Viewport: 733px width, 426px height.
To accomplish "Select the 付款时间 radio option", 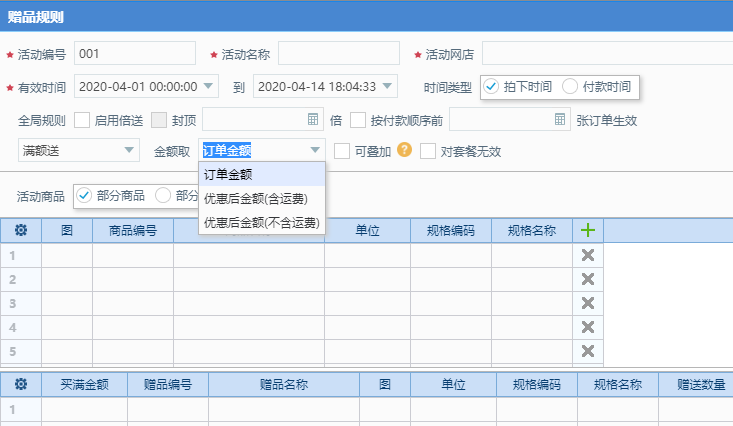I will click(570, 87).
